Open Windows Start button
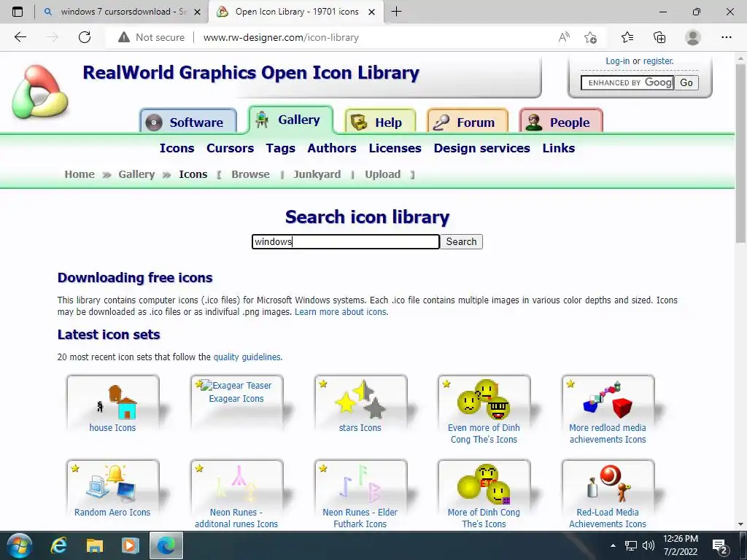 point(19,545)
